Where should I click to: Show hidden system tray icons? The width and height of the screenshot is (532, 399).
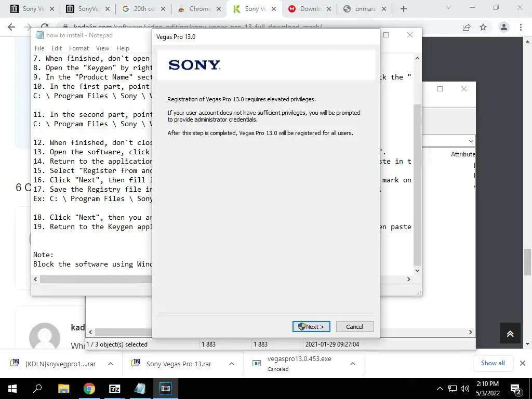coord(440,389)
